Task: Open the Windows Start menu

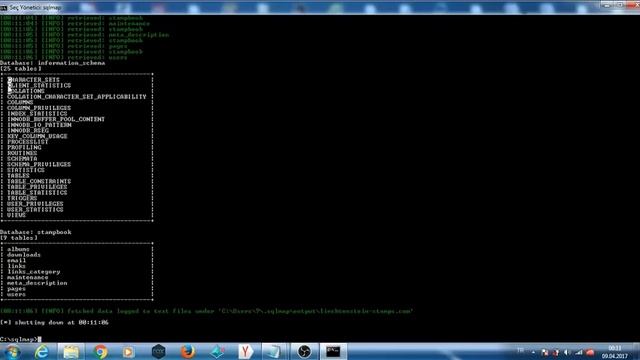Action: pyautogui.click(x=11, y=351)
